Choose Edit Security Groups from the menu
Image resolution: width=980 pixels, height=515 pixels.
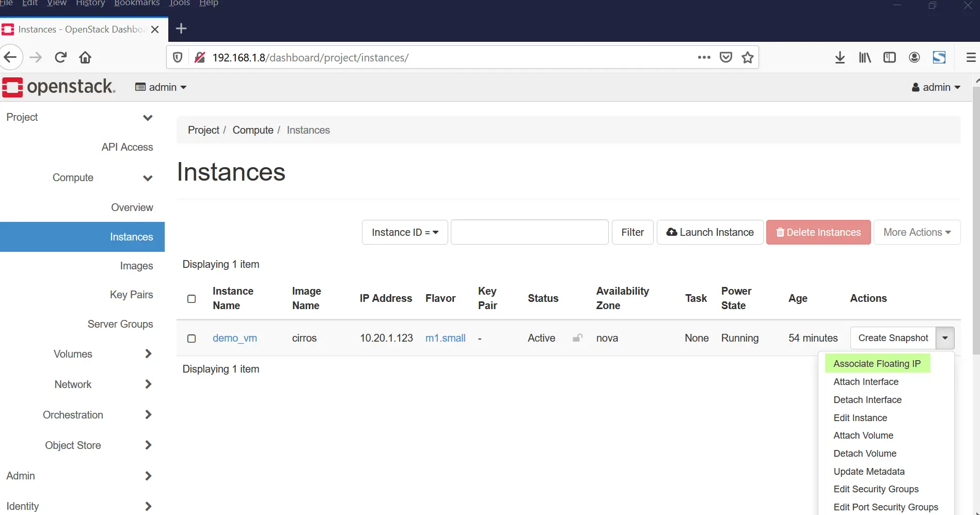coord(876,489)
